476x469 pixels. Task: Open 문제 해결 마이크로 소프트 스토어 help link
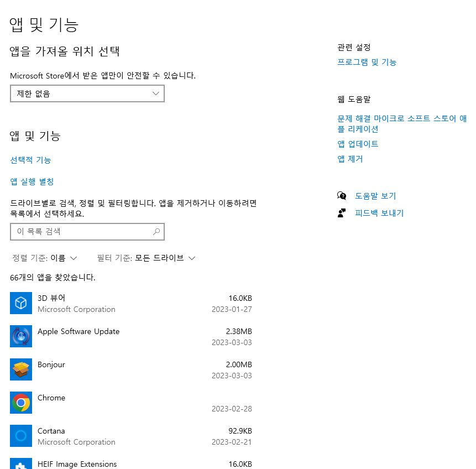[402, 124]
